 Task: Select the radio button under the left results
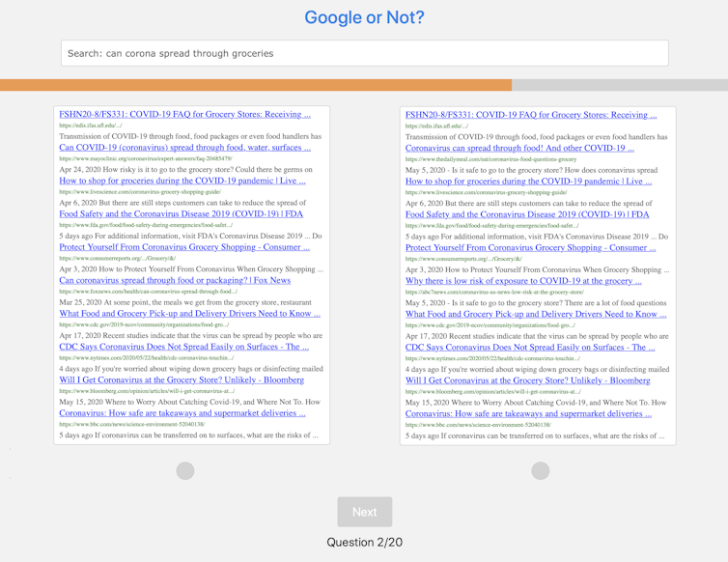(185, 470)
